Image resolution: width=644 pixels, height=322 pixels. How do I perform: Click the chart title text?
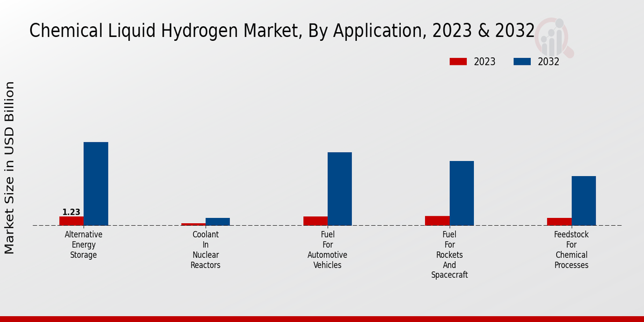pyautogui.click(x=282, y=31)
